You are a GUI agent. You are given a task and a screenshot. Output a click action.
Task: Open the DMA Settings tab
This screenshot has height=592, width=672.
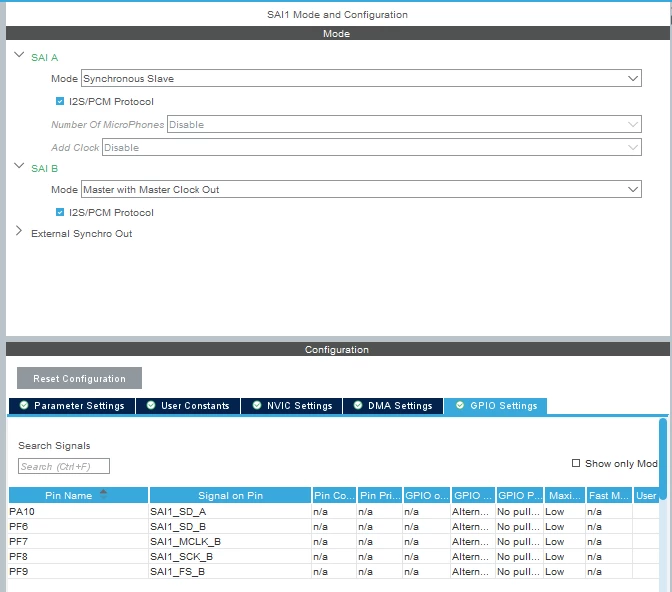(393, 406)
